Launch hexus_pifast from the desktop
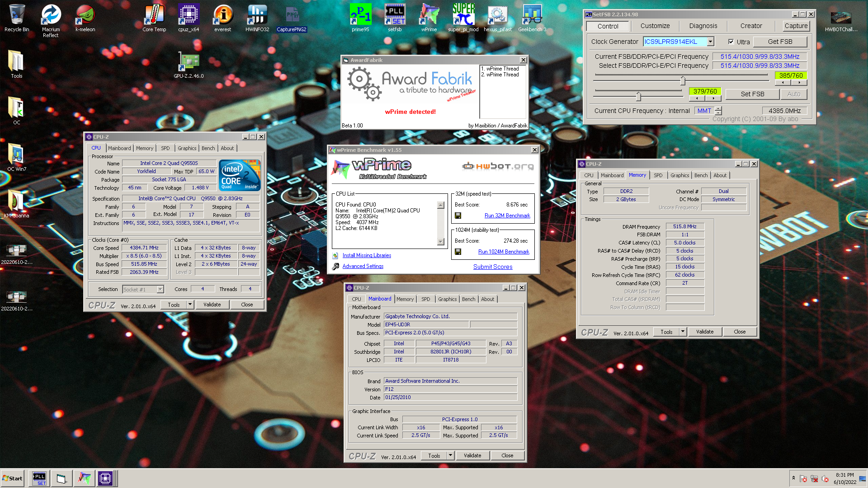This screenshot has width=868, height=488. pos(498,18)
